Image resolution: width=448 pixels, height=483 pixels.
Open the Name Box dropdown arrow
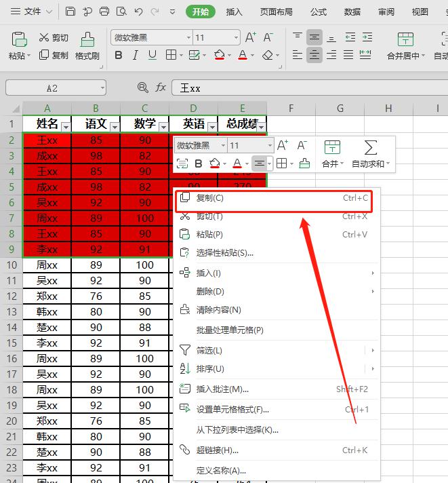[102, 88]
